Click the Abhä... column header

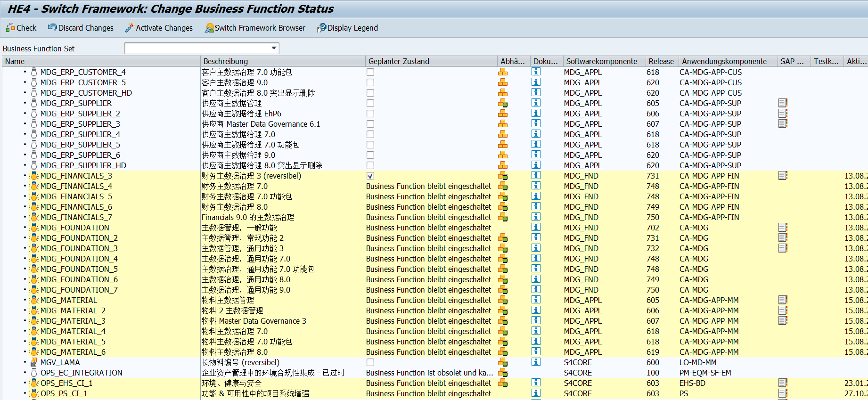click(x=514, y=61)
